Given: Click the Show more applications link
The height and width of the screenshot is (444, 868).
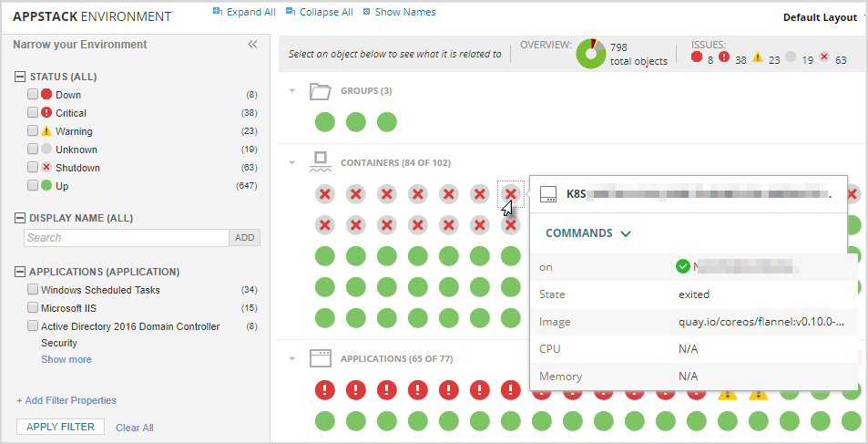Looking at the screenshot, I should tap(66, 359).
